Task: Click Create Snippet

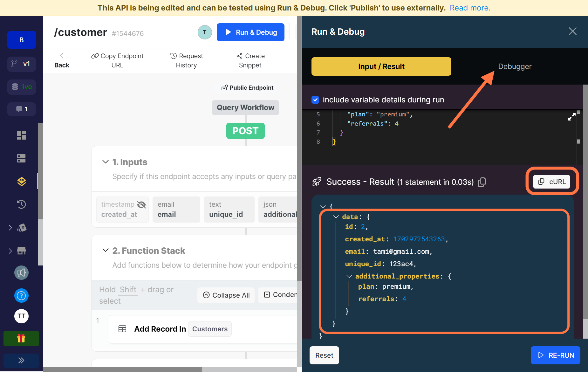Action: click(x=250, y=60)
